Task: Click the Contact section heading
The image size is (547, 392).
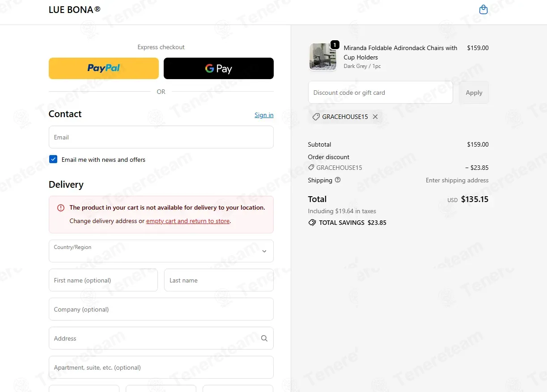Action: (65, 114)
